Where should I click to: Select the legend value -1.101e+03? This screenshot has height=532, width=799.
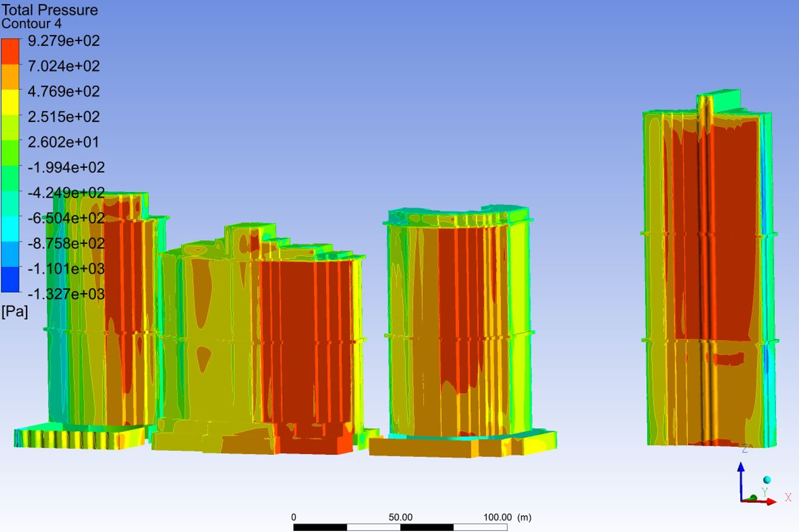pos(66,269)
